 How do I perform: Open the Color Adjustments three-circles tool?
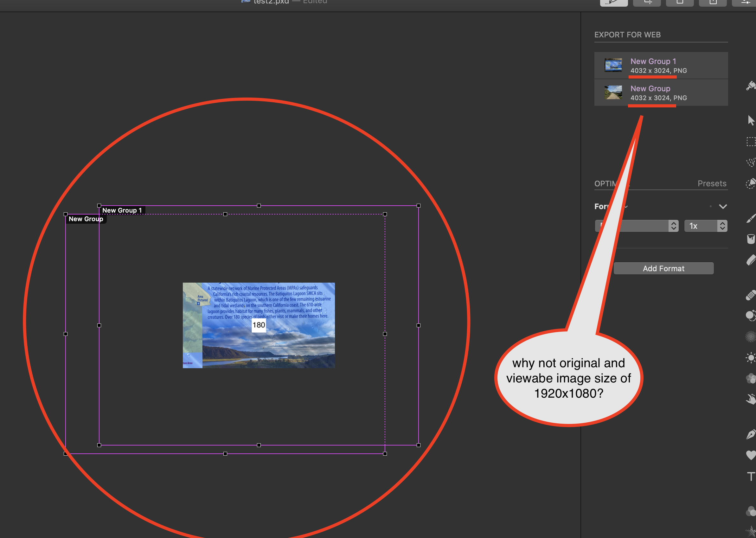[751, 511]
